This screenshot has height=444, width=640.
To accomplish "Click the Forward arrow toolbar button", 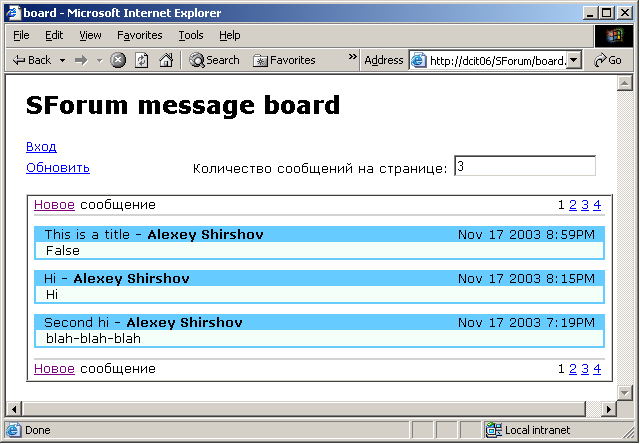I will click(x=81, y=60).
